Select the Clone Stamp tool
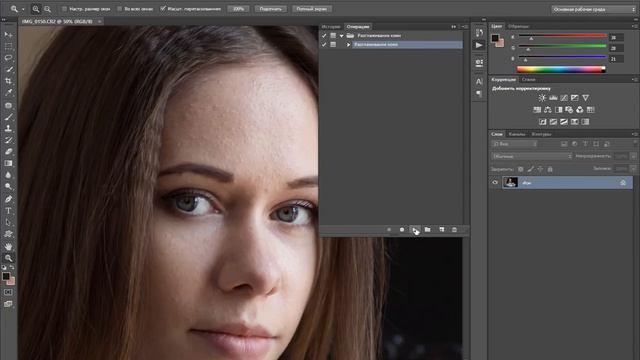The image size is (640, 360). pos(8,129)
